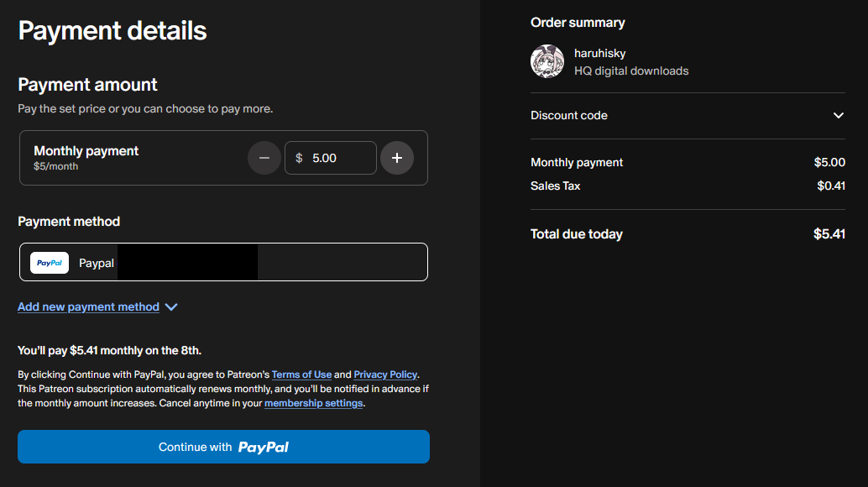Click the pay more instruction text
The width and height of the screenshot is (868, 487).
click(x=145, y=109)
